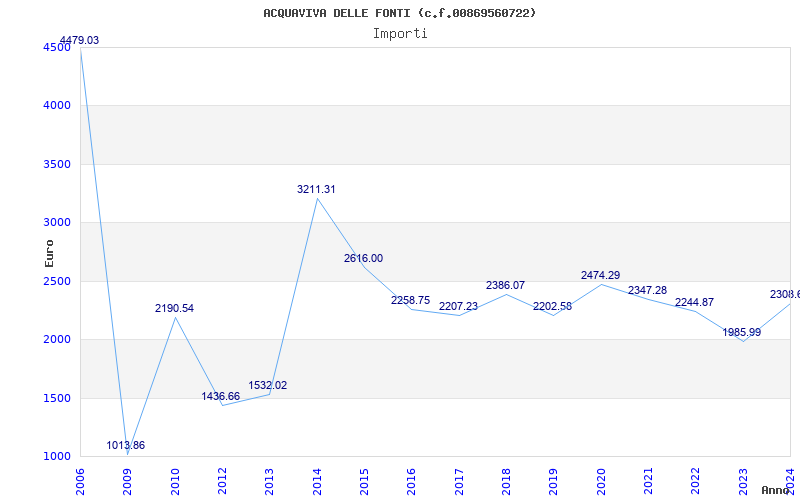The image size is (800, 500).
Task: Click the 2616.00 data label
Action: [363, 258]
